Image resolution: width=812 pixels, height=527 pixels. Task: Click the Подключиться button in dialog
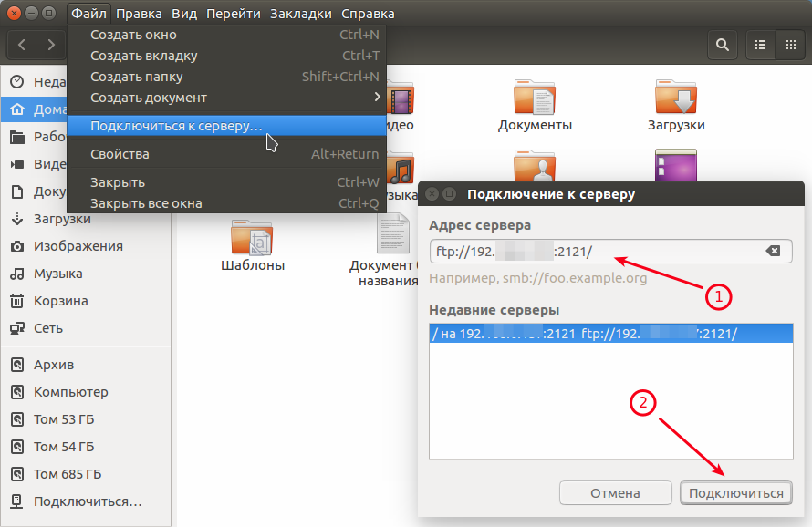point(736,493)
